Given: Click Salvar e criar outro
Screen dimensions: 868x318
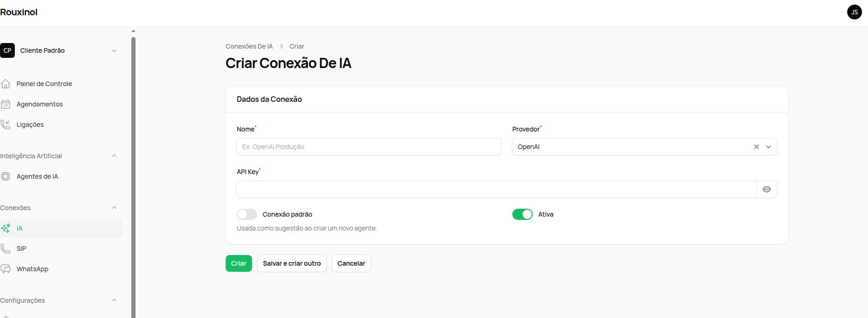Looking at the screenshot, I should pyautogui.click(x=292, y=263).
